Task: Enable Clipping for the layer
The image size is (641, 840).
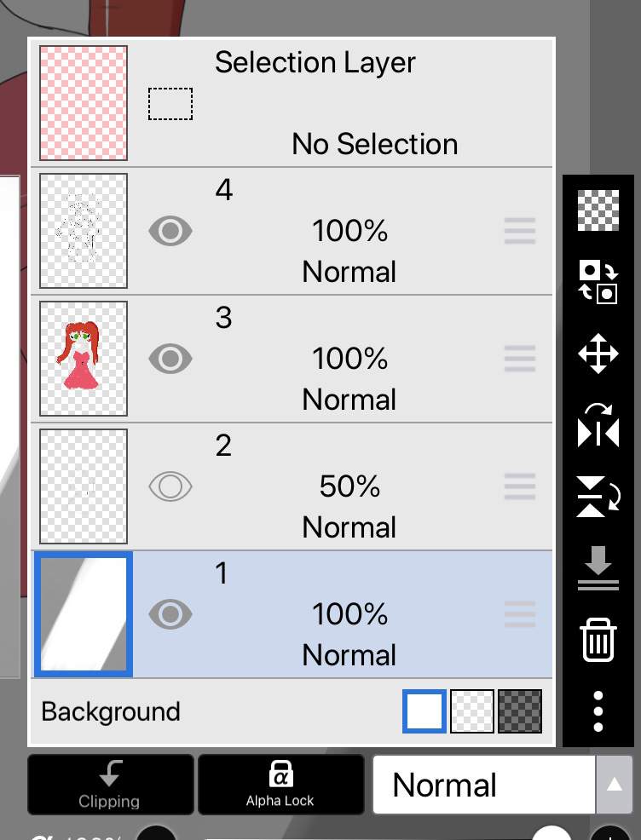Action: click(111, 785)
